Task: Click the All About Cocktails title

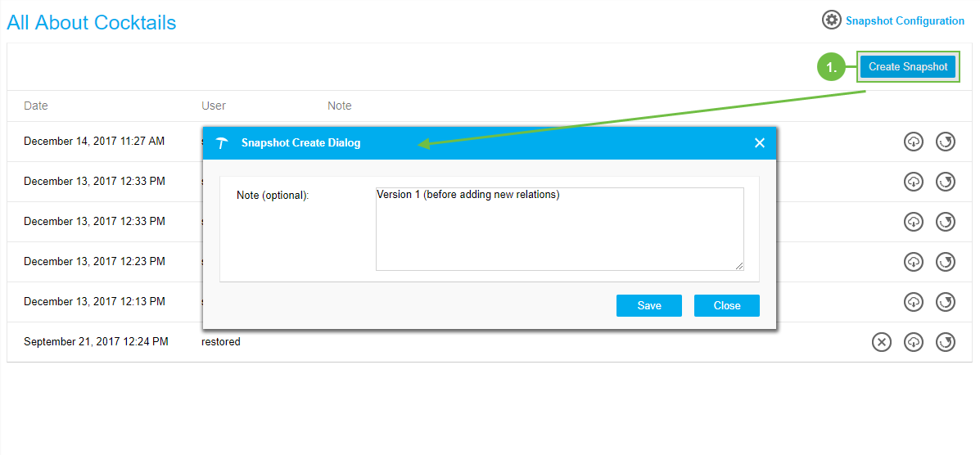Action: click(x=92, y=22)
